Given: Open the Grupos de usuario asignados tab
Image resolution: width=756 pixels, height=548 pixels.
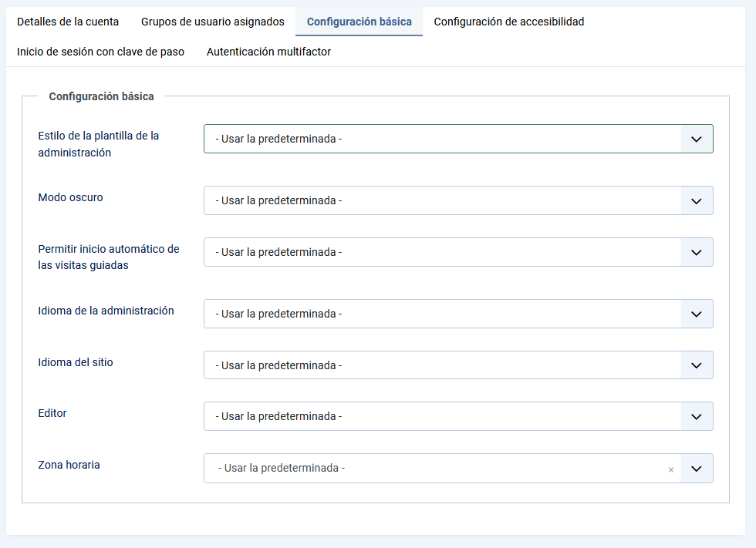Looking at the screenshot, I should (212, 22).
